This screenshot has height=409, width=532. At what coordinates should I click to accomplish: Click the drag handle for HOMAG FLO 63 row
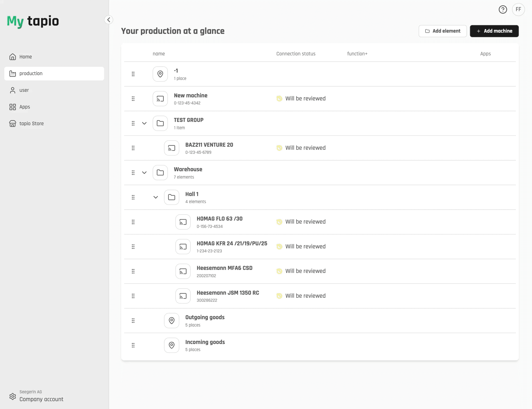pyautogui.click(x=133, y=222)
